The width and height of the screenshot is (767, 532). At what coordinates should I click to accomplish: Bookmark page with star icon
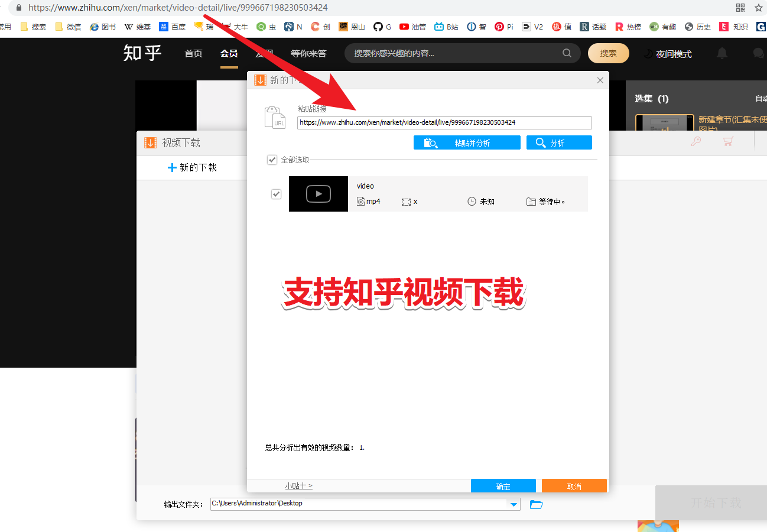(759, 8)
